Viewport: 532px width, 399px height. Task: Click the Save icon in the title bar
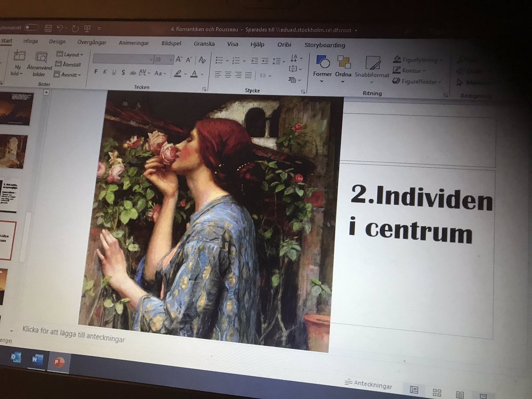[48, 28]
